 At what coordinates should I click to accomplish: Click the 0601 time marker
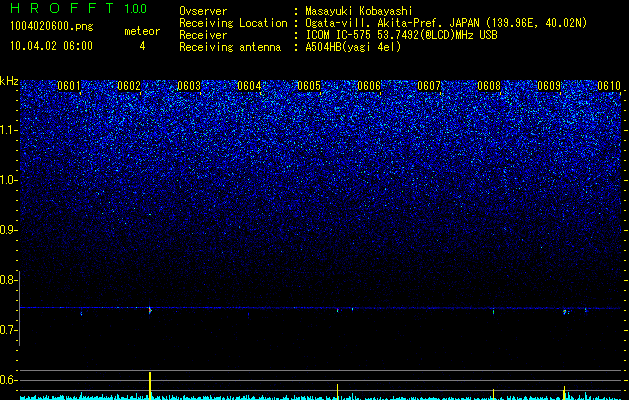pos(69,86)
